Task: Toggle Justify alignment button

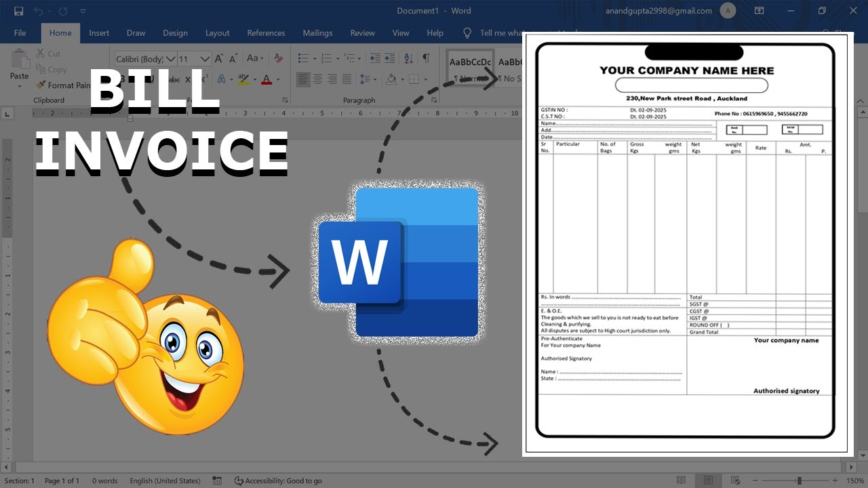Action: coord(347,79)
